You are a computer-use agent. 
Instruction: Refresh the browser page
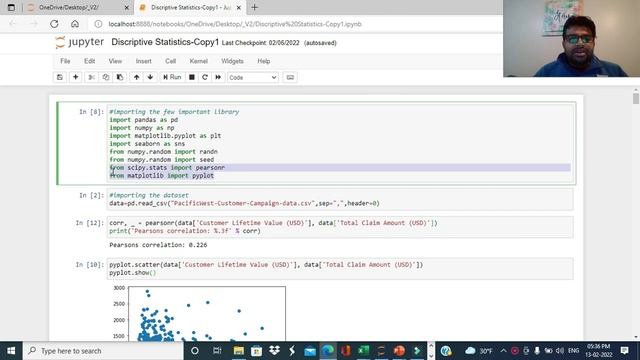pyautogui.click(x=54, y=24)
